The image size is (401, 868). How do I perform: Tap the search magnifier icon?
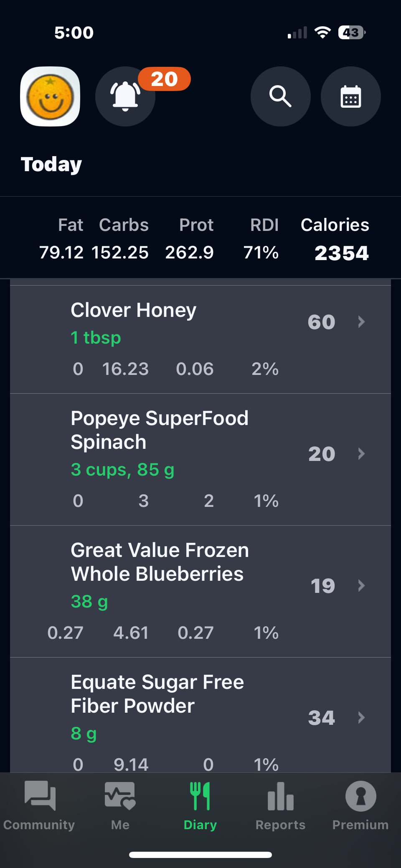click(x=280, y=96)
